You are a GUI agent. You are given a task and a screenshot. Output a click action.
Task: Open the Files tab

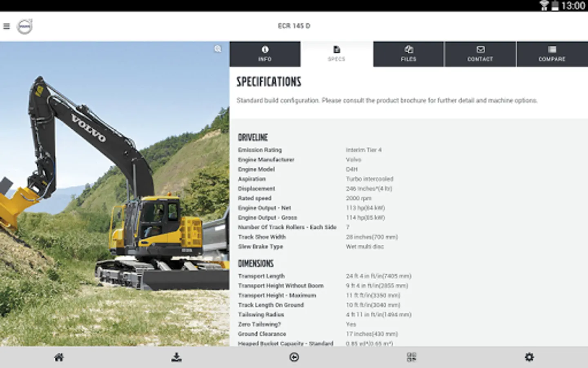(x=408, y=54)
